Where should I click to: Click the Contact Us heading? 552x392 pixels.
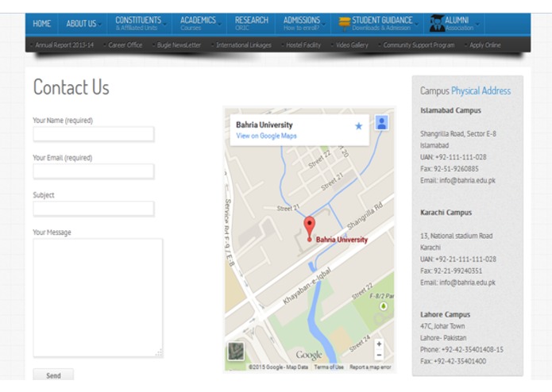(x=71, y=86)
